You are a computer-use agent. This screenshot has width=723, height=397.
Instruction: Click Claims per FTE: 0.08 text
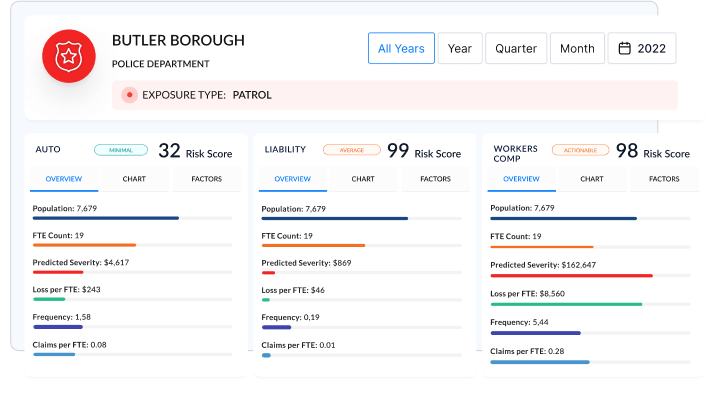(x=70, y=345)
